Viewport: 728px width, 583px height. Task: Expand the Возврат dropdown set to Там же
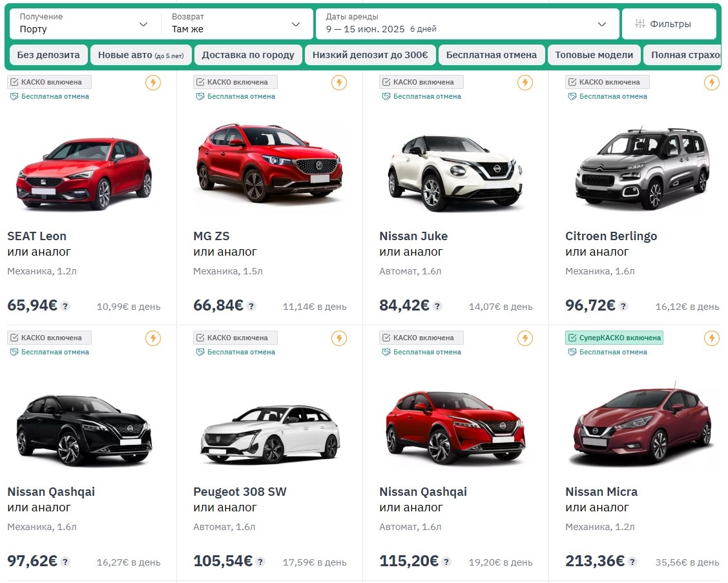click(238, 23)
